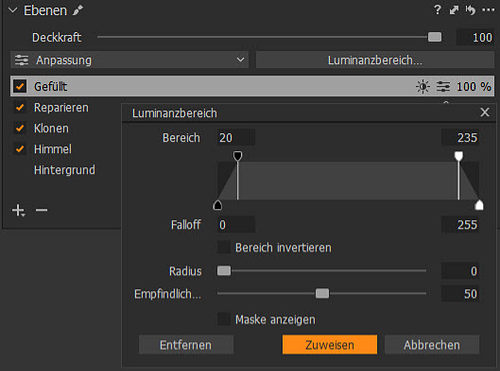Click the sliders adjustments icon on Gefüllt layer
This screenshot has width=500, height=371.
443,87
